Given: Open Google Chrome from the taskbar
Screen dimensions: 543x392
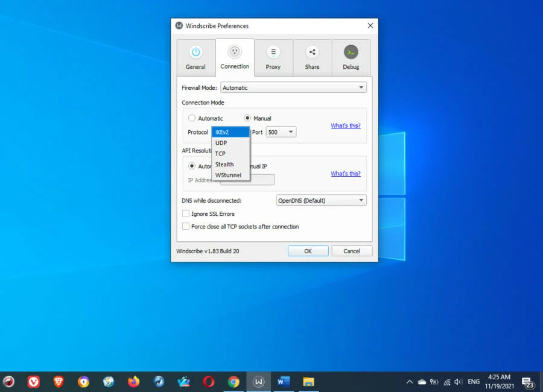Looking at the screenshot, I should (x=233, y=381).
